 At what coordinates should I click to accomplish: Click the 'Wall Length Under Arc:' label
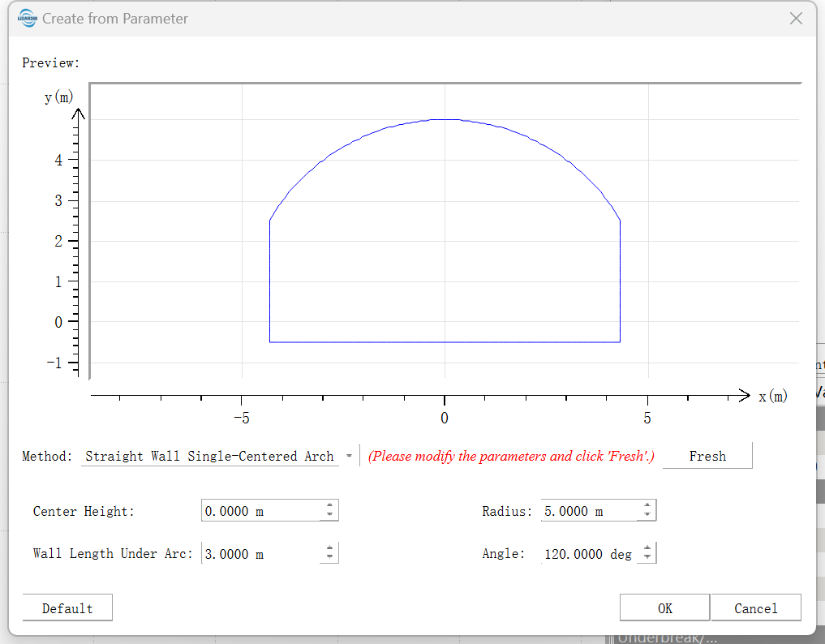click(113, 553)
